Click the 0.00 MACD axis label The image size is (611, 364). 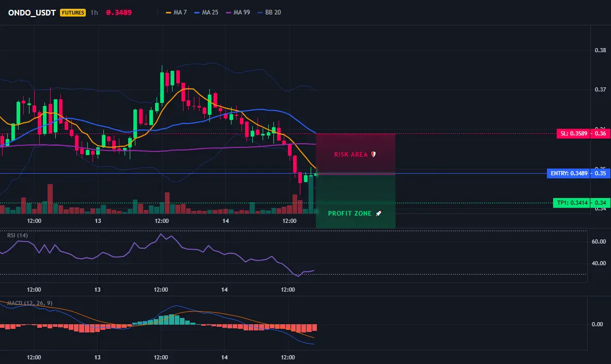(597, 324)
